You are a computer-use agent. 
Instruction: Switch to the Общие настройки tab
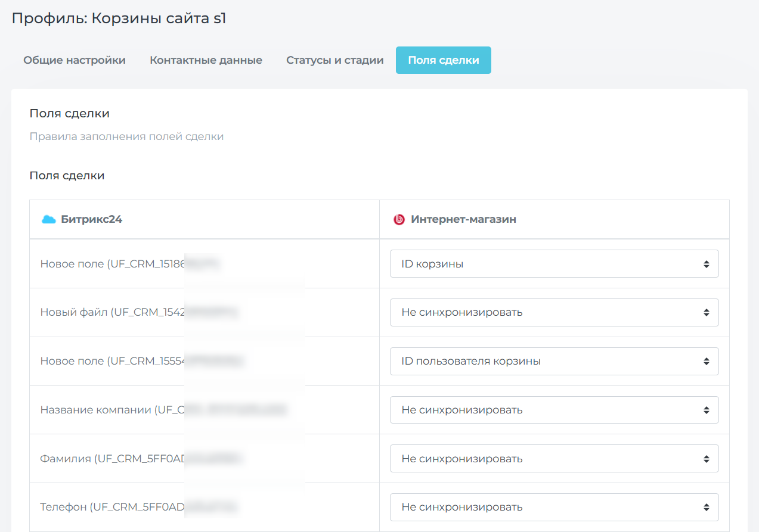coord(75,60)
